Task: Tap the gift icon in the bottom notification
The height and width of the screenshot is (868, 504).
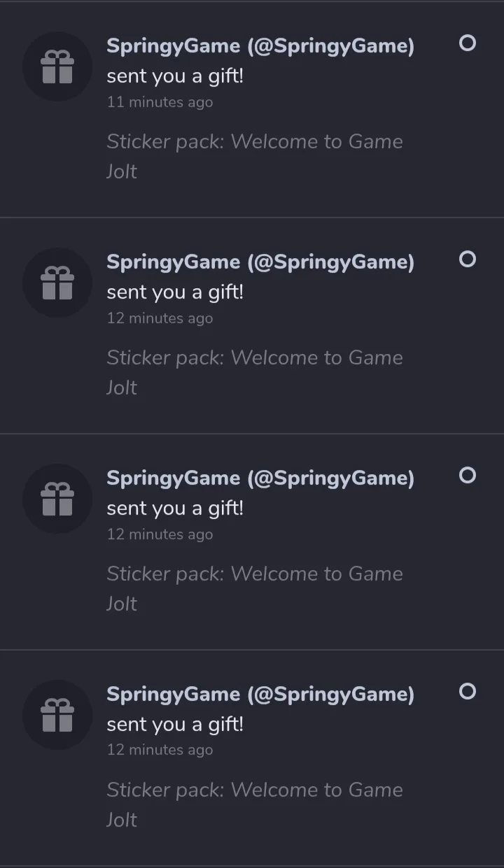Action: pyautogui.click(x=57, y=716)
